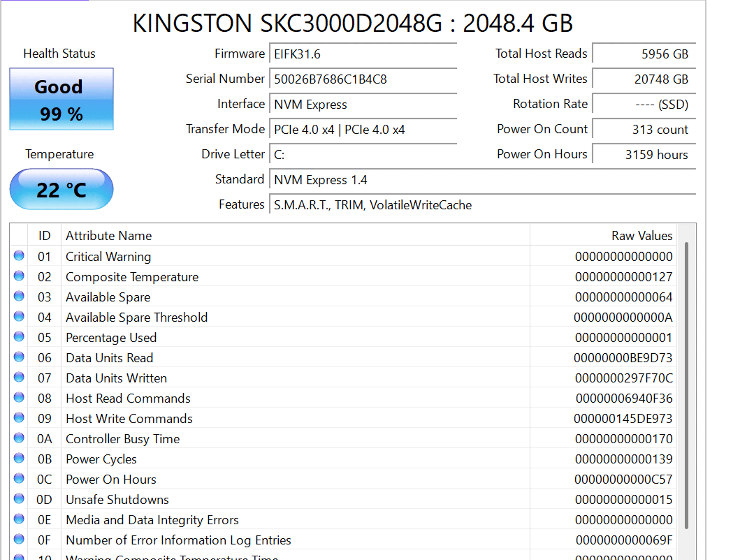The image size is (747, 560).
Task: Click raw value 000000145DE973
Action: (623, 419)
